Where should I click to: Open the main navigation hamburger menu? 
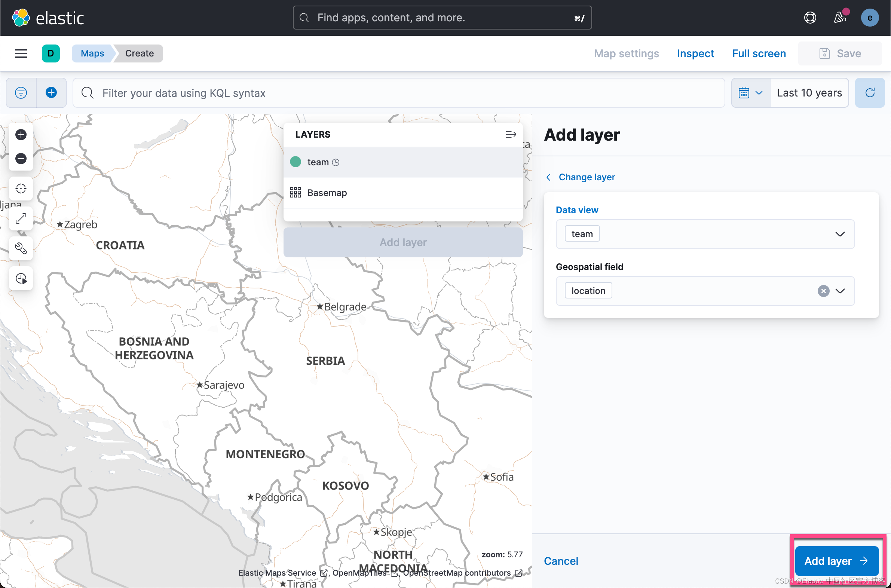[x=21, y=53]
